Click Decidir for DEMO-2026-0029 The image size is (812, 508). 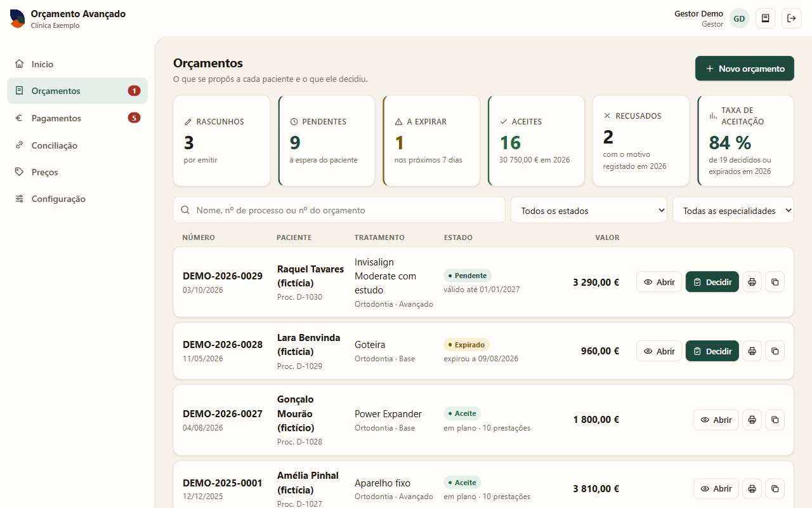712,282
